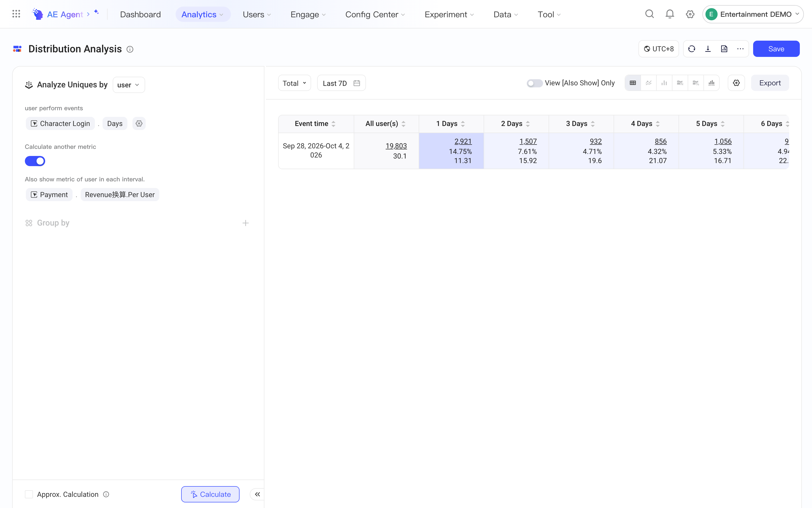Open the Last 7D date picker
This screenshot has width=812, height=508.
[341, 83]
